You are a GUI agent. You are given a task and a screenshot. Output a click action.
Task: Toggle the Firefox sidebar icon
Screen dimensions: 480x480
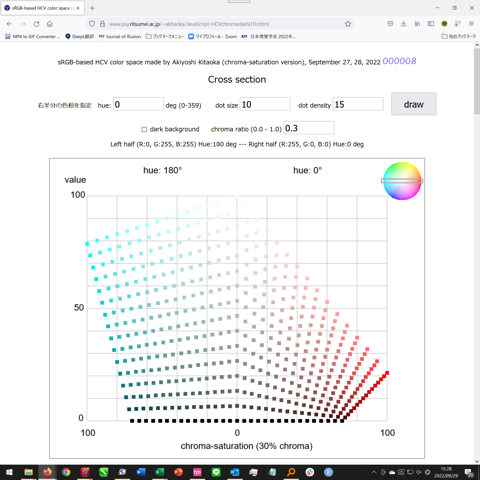431,24
